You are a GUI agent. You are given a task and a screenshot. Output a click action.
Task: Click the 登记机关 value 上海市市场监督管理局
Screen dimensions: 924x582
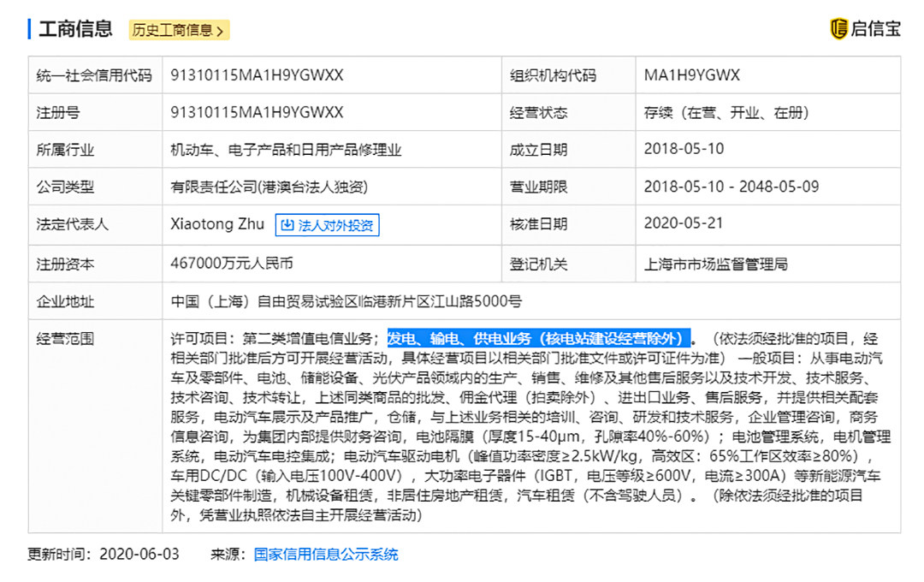715,264
